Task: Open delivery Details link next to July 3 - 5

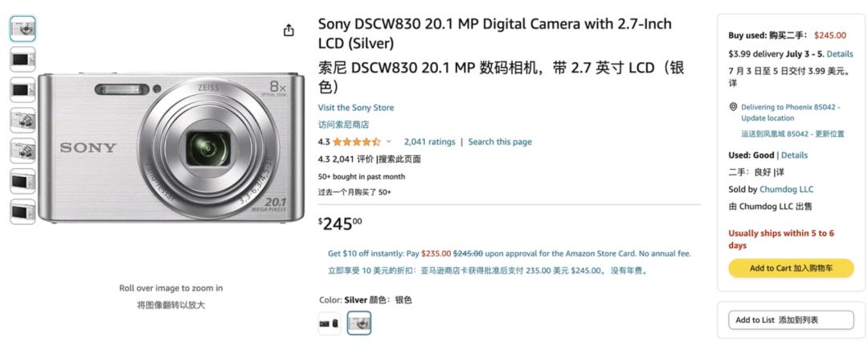Action: tap(840, 54)
